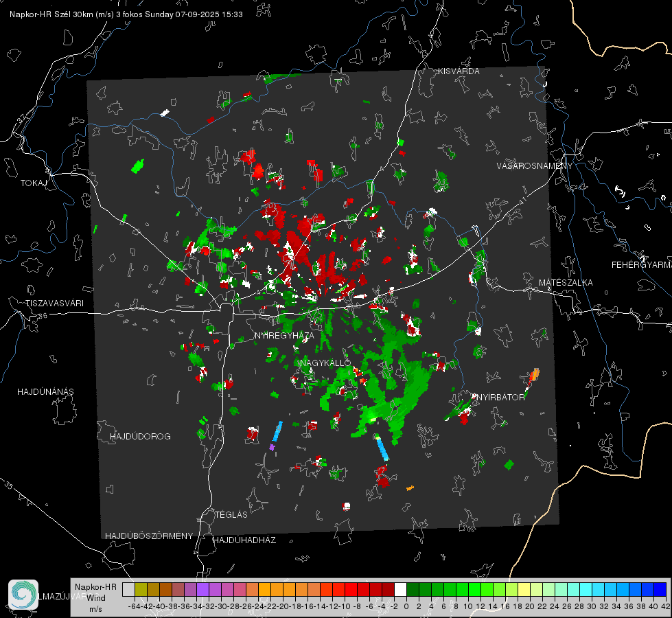Image resolution: width=672 pixels, height=618 pixels.
Task: Click road number 36 near Tiszavasvári
Action: click(x=43, y=316)
